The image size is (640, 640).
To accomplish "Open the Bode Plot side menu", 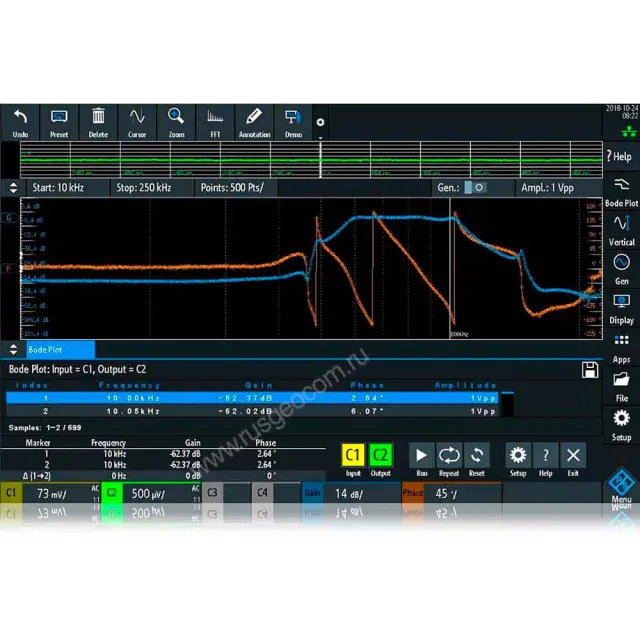I will coord(621,190).
